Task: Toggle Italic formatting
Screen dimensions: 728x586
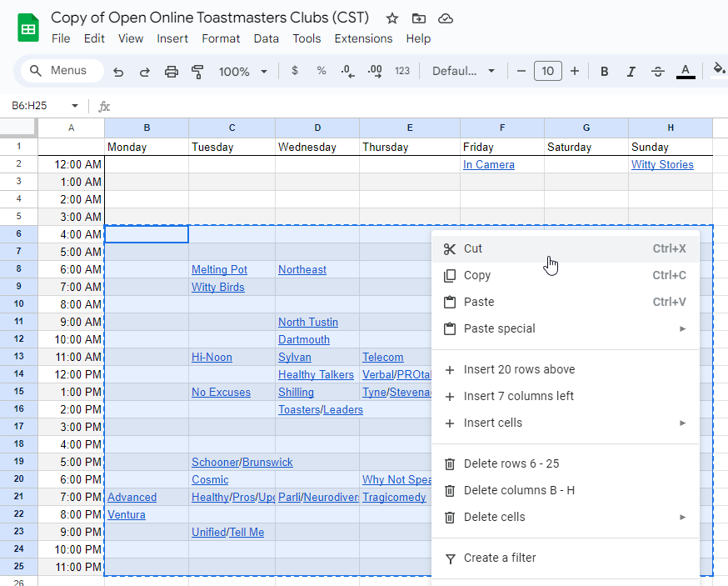Action: pos(631,72)
